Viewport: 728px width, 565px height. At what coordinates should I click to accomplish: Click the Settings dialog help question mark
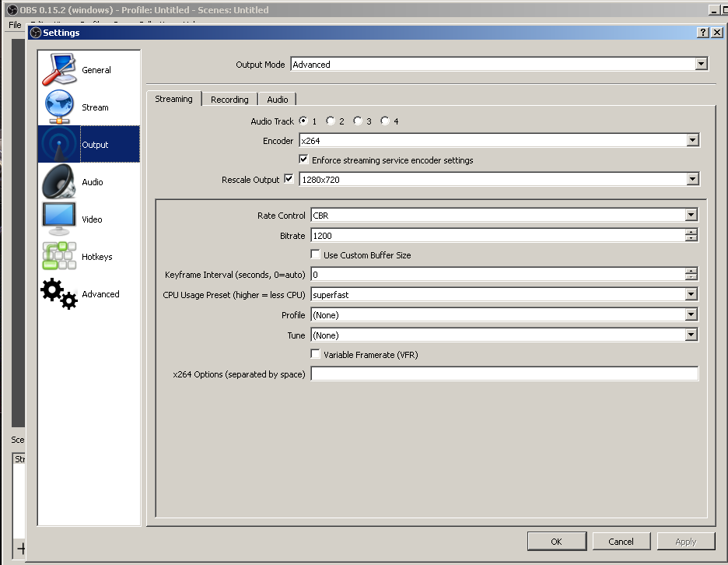tap(702, 33)
